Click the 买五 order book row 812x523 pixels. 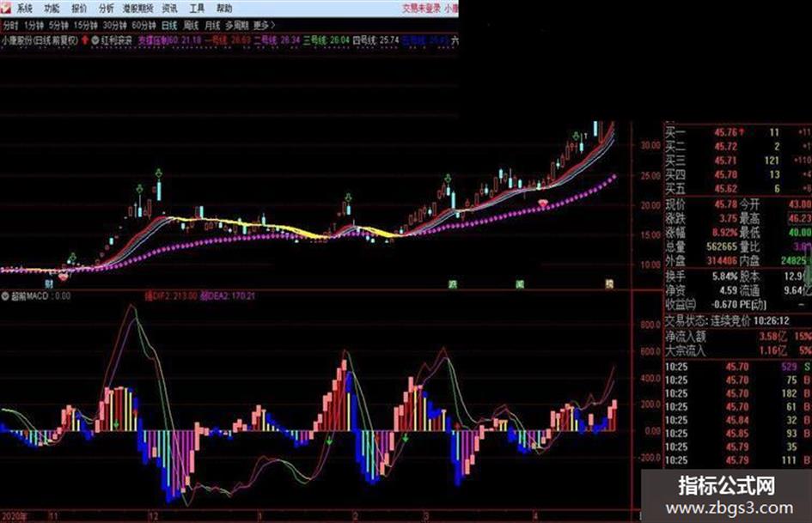click(x=738, y=188)
